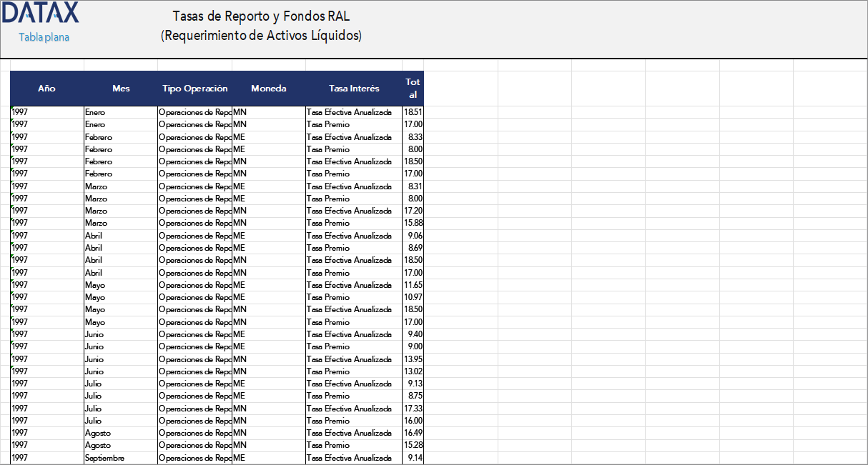
Task: Click the cell with total 18.51
Action: pyautogui.click(x=413, y=112)
